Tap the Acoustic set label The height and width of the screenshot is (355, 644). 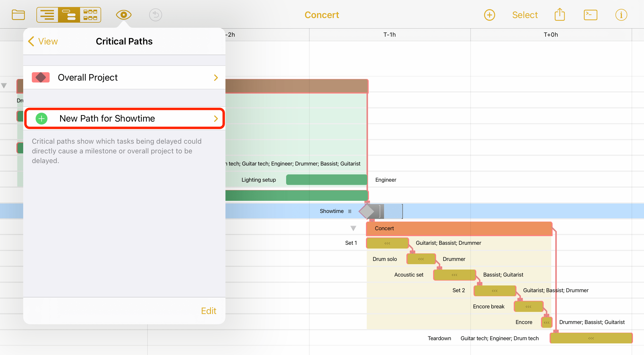(x=409, y=275)
